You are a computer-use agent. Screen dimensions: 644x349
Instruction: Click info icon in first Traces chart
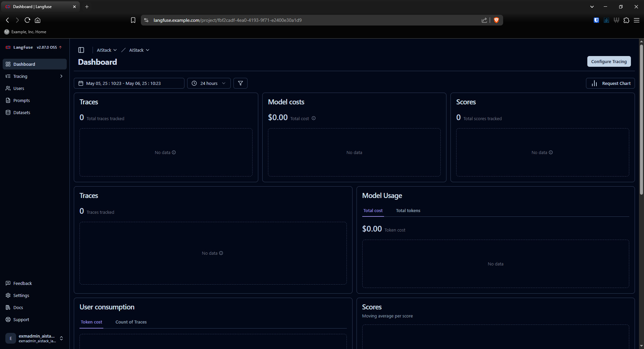pos(174,152)
